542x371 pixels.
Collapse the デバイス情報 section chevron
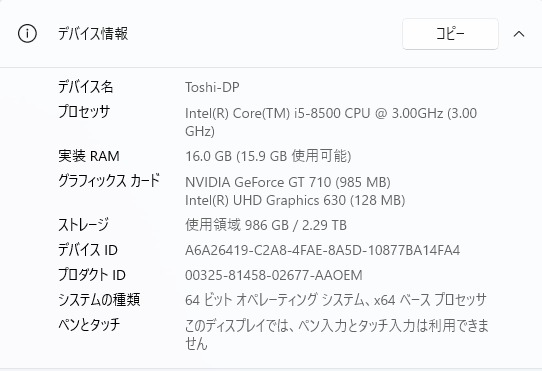click(x=519, y=34)
